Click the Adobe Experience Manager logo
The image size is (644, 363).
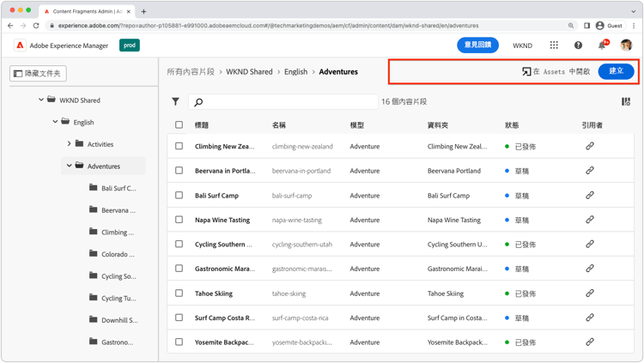tap(20, 45)
